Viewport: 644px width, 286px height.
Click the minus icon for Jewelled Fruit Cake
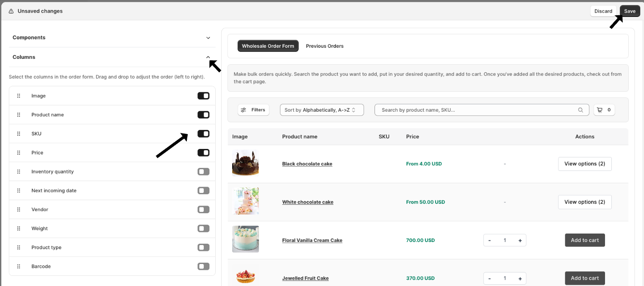[490, 278]
